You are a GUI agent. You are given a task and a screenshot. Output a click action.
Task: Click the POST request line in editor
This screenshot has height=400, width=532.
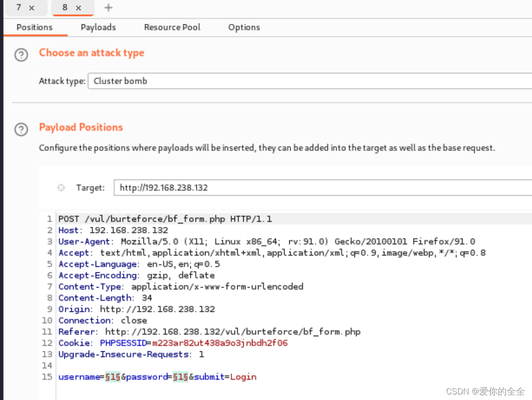click(165, 219)
